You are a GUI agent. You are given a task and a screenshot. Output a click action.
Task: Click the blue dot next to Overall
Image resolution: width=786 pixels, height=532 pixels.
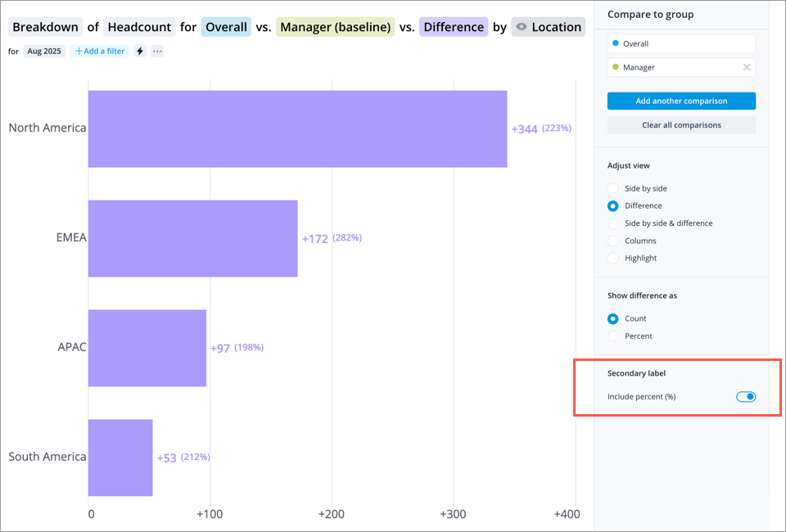(616, 43)
